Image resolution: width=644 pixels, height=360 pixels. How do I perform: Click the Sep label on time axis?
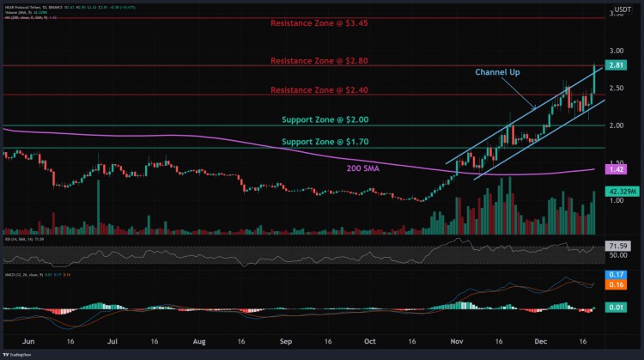pyautogui.click(x=285, y=341)
